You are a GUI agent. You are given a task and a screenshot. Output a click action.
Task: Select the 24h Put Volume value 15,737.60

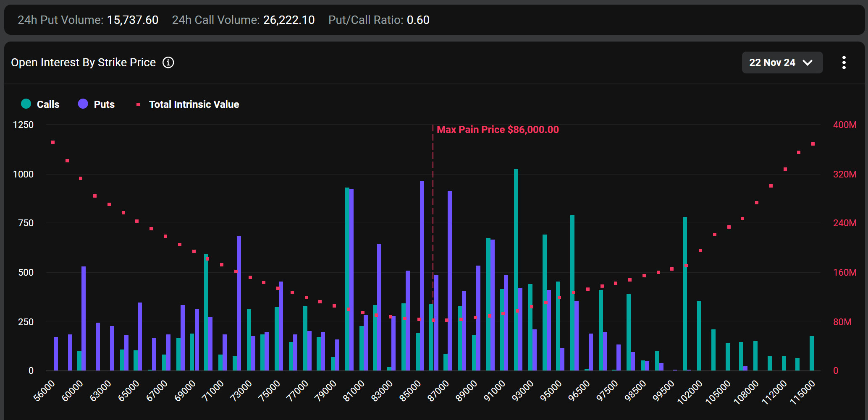click(x=133, y=20)
